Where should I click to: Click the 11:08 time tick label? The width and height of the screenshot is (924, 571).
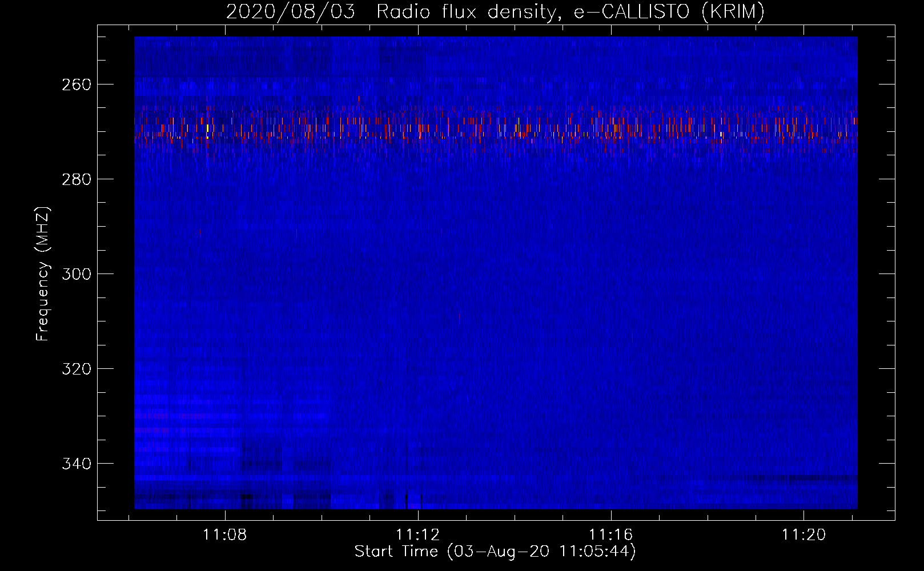[225, 535]
